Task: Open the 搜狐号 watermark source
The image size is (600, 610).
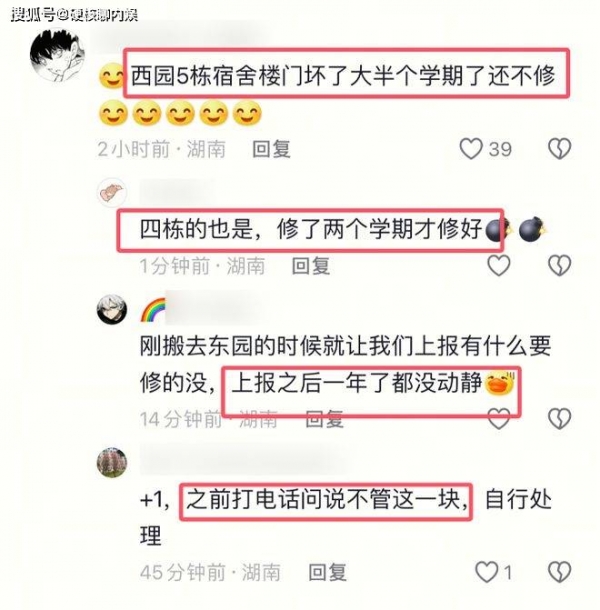Action: click(x=74, y=15)
